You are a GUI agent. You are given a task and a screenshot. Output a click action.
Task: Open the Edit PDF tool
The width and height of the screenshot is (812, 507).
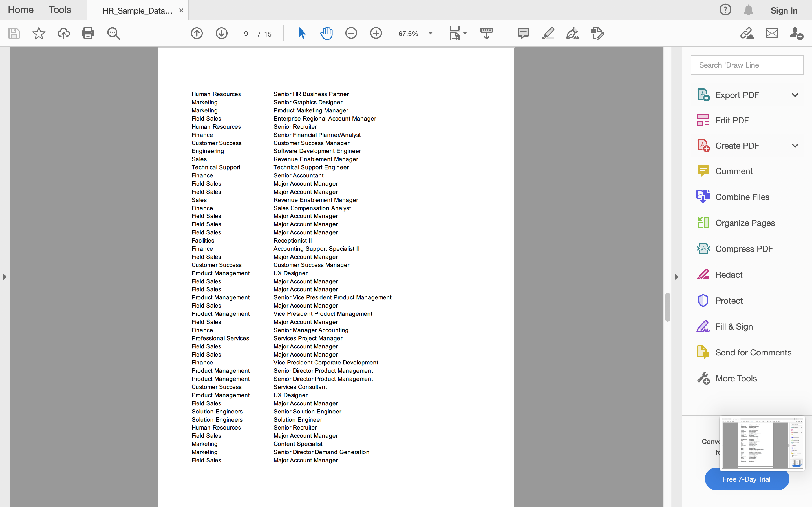pyautogui.click(x=732, y=120)
